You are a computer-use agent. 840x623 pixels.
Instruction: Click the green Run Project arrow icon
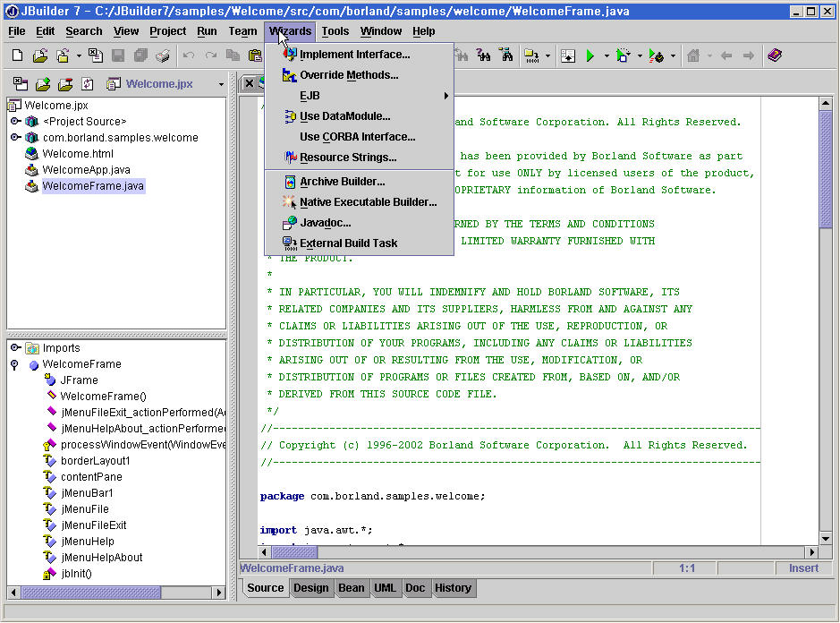[x=590, y=55]
